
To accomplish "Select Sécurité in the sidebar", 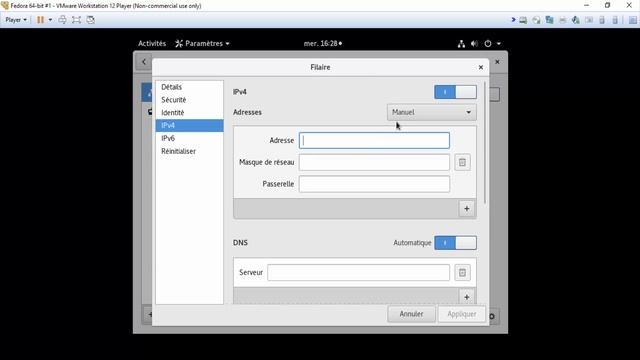I will pos(189,100).
